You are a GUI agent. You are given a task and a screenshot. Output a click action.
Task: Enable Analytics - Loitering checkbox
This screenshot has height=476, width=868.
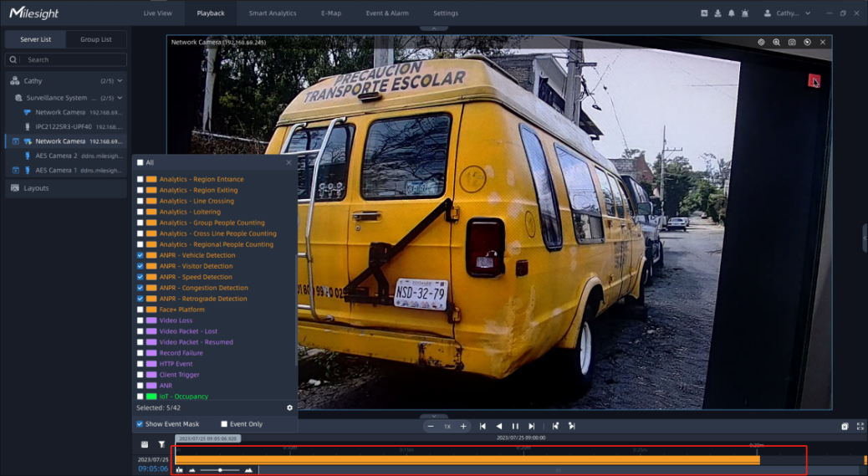tap(140, 212)
